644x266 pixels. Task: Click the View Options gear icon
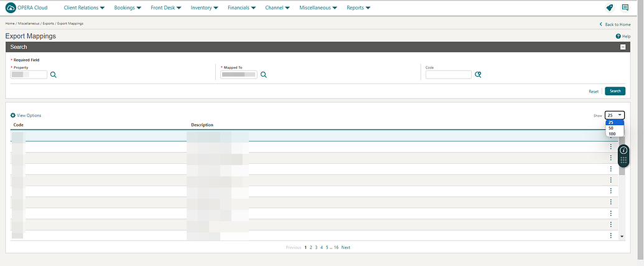tap(12, 115)
